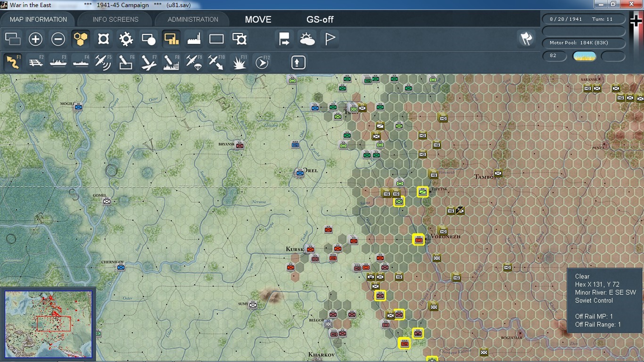This screenshot has height=362, width=644.
Task: Click the overlapping rectangles unit display icon
Action: pyautogui.click(x=13, y=39)
